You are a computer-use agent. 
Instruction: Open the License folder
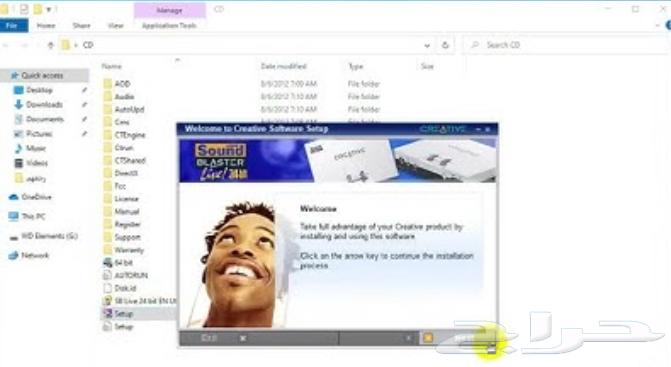126,199
